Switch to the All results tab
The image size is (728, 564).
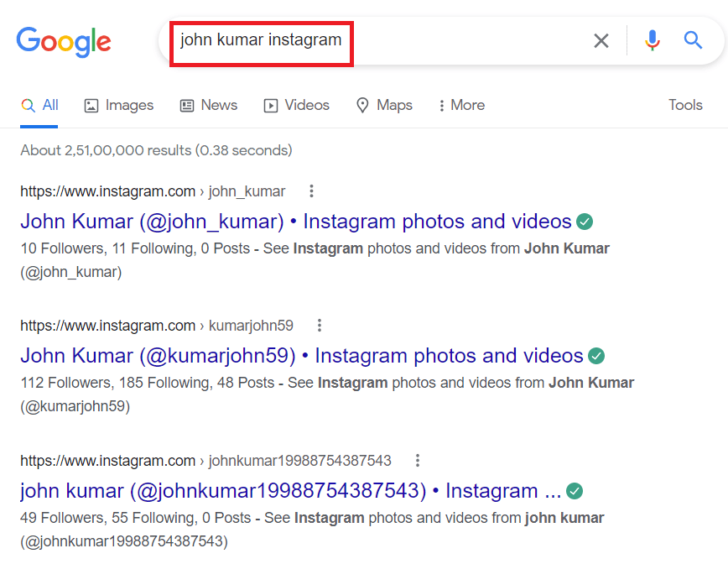[39, 106]
